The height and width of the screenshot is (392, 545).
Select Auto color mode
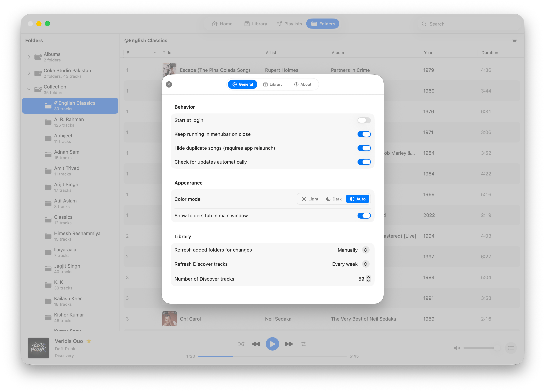(x=358, y=199)
